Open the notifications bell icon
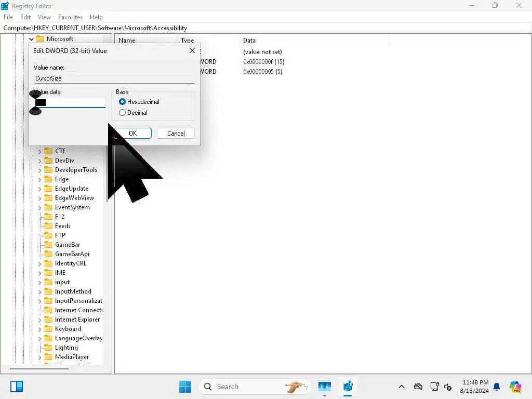Screen dimensions: 532x399 coord(497,387)
